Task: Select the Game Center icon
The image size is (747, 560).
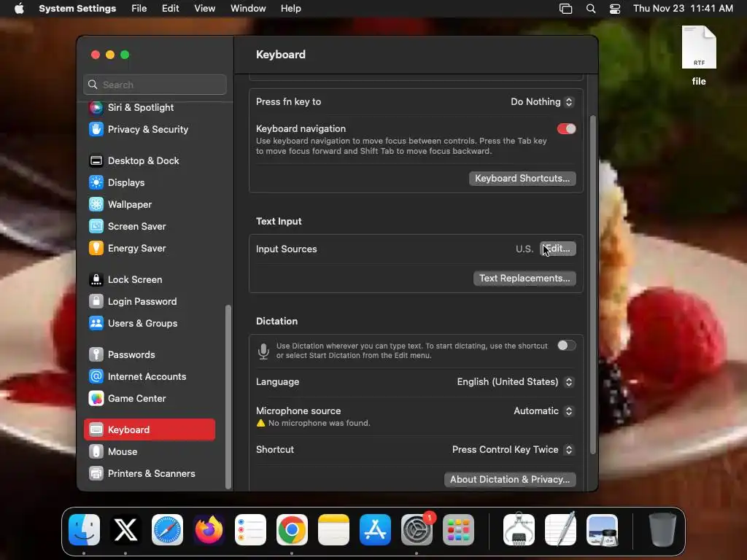Action: [96, 399]
